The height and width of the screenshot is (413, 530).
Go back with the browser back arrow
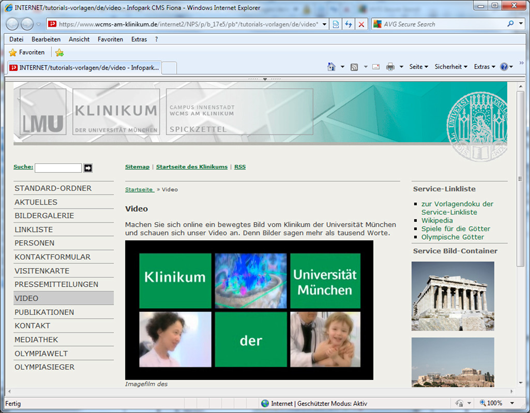[12, 24]
